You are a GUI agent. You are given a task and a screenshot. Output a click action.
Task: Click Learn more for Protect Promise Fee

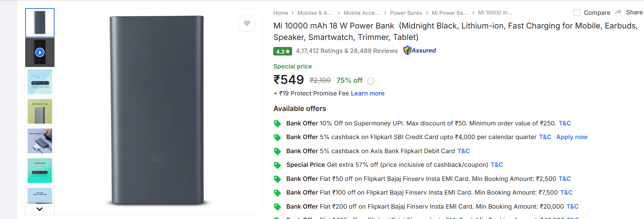367,93
